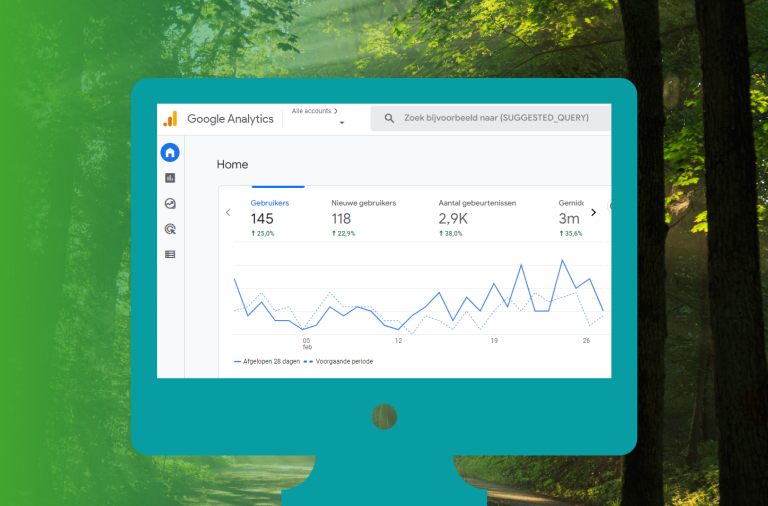The height and width of the screenshot is (506, 768).
Task: Show more metrics with the next chevron
Action: [x=593, y=212]
